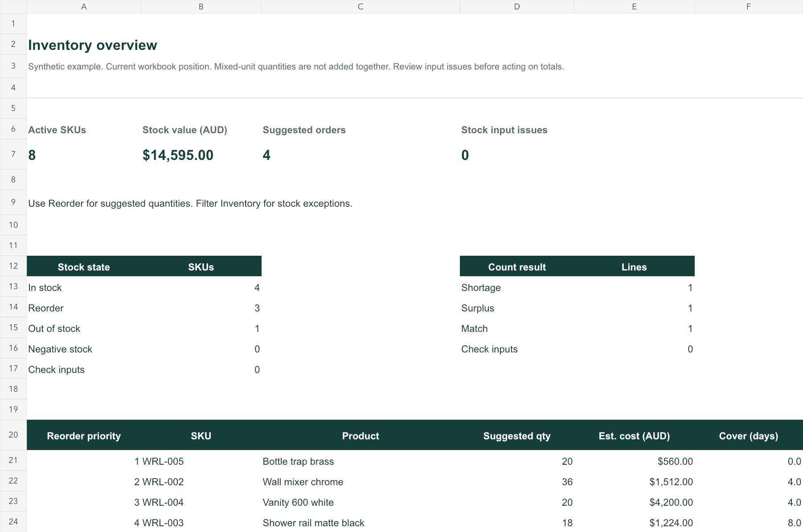Click the "Shortage" count result label
This screenshot has width=803, height=532.
[x=481, y=287]
